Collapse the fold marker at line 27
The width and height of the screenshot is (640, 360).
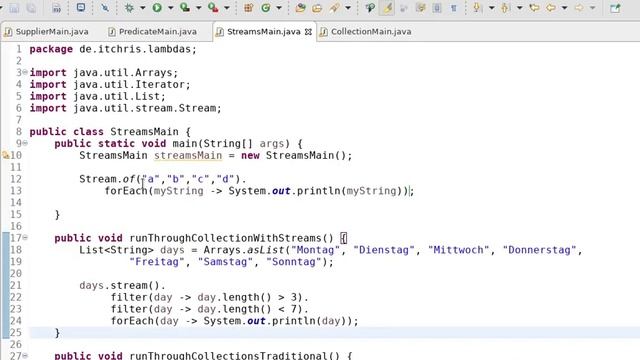25,355
